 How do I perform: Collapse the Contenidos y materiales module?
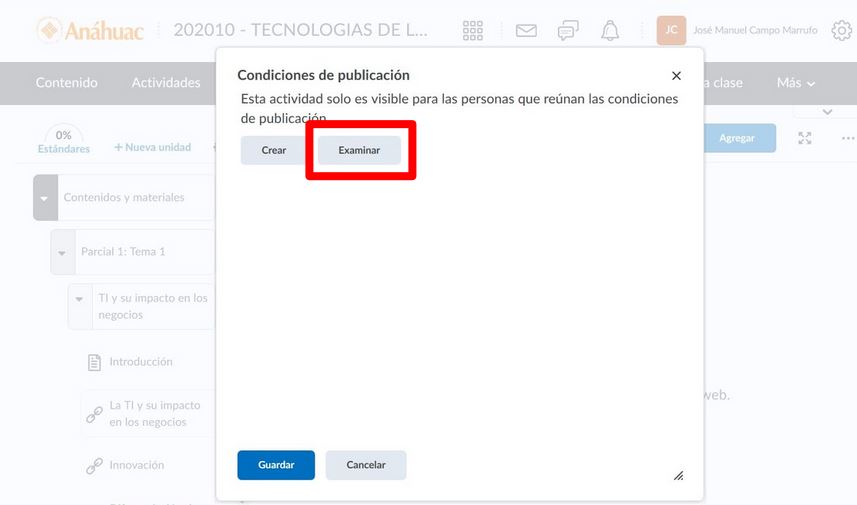[x=44, y=198]
